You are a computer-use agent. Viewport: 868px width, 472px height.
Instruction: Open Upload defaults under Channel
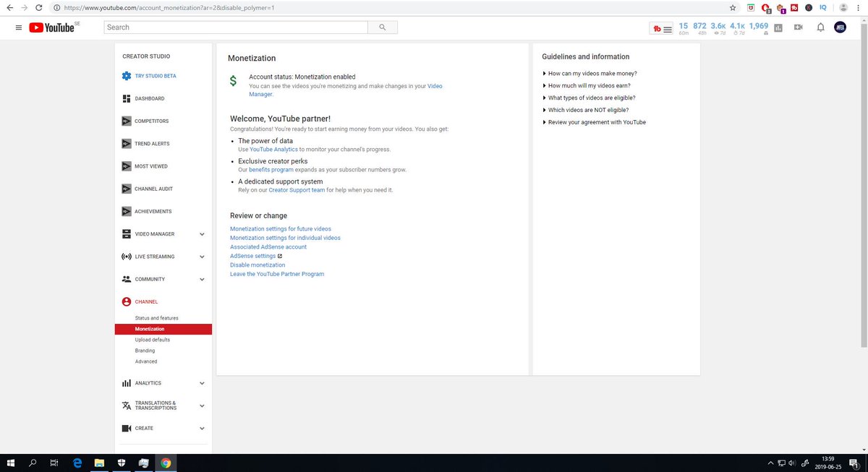point(153,340)
